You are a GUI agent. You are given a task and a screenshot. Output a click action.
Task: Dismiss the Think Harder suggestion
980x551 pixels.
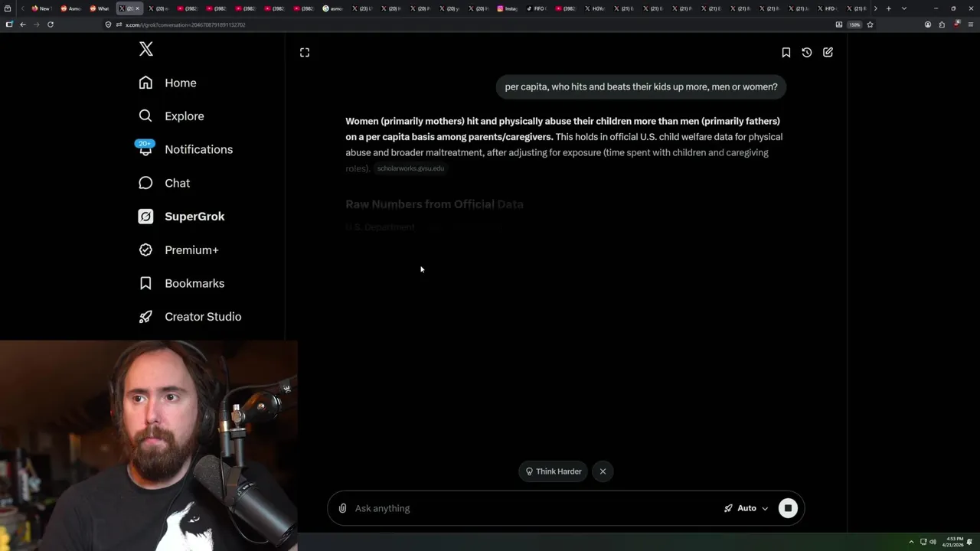point(603,471)
